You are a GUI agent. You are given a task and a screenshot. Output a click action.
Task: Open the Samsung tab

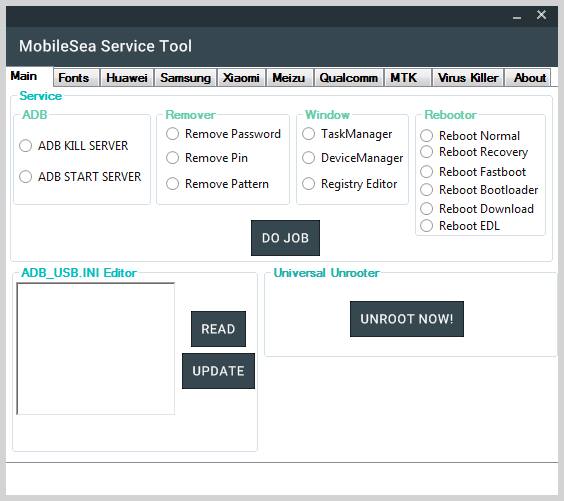point(185,78)
